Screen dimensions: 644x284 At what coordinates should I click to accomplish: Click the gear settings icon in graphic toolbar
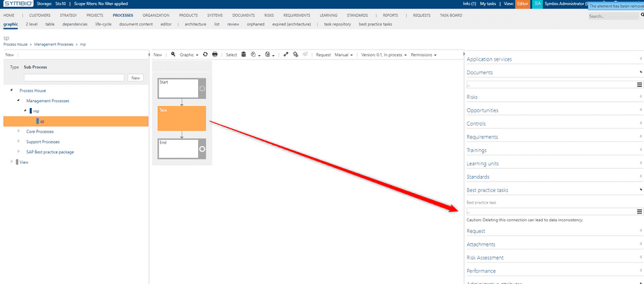[x=296, y=54]
